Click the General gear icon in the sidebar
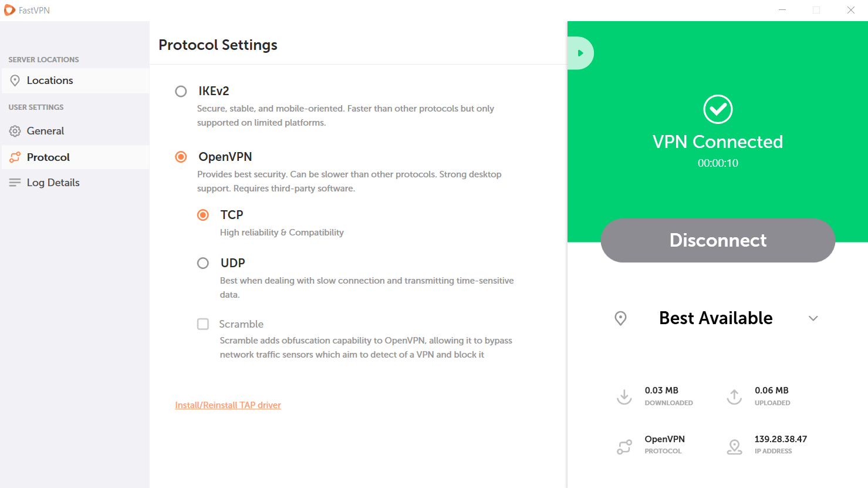The height and width of the screenshot is (488, 868). 15,131
